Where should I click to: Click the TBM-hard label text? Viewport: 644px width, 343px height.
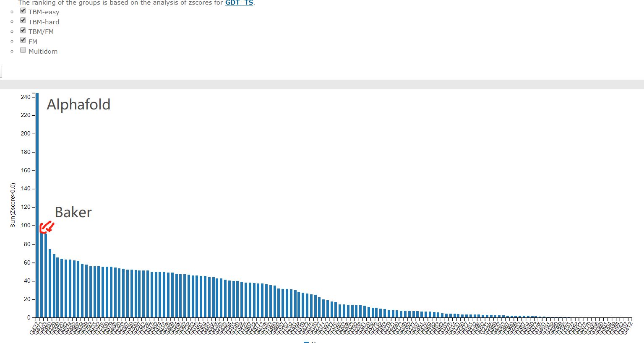point(44,22)
